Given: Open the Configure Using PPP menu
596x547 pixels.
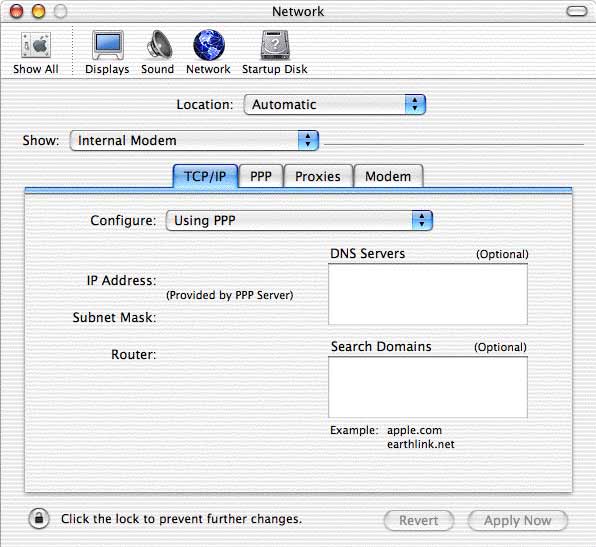Looking at the screenshot, I should coord(299,220).
